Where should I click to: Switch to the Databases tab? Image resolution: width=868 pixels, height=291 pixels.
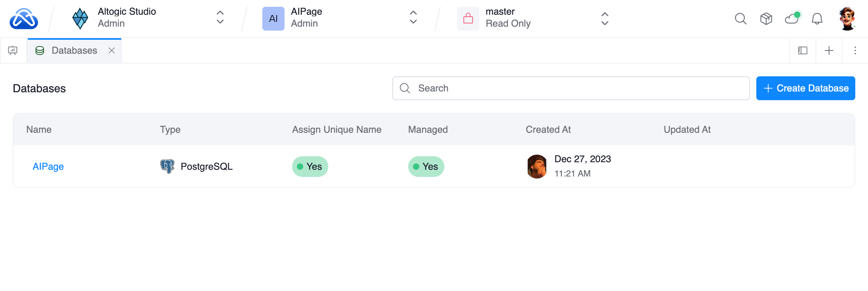[74, 50]
